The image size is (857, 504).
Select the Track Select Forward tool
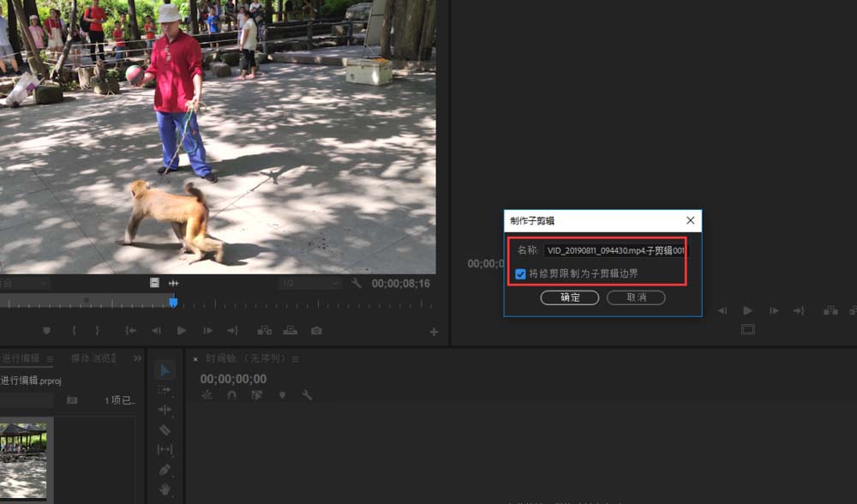165,390
